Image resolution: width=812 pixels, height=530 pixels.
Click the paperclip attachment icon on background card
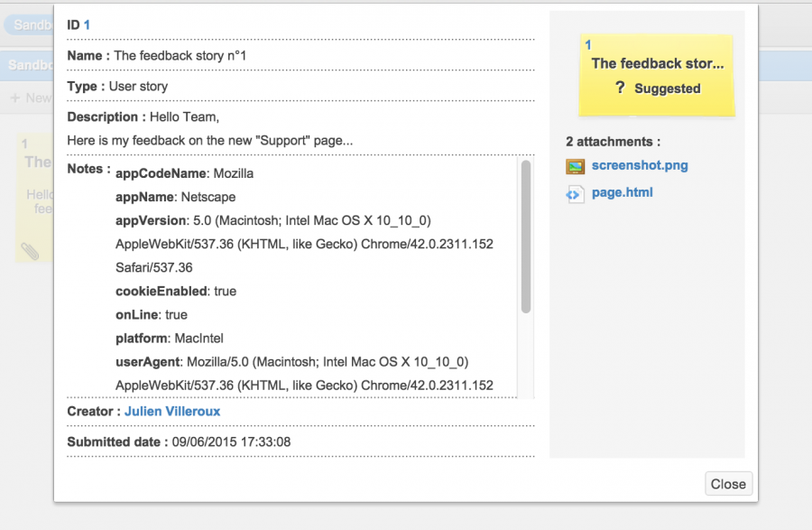point(30,251)
